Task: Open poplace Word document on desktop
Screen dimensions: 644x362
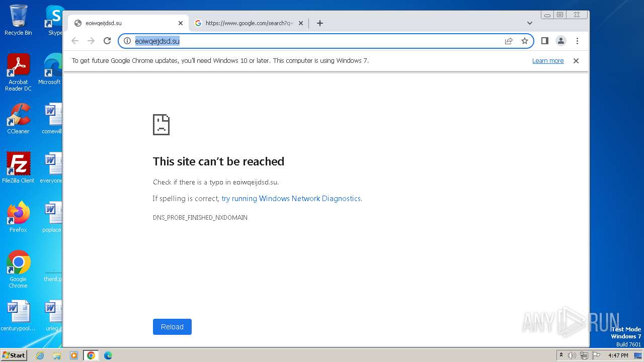Action: pos(52,217)
